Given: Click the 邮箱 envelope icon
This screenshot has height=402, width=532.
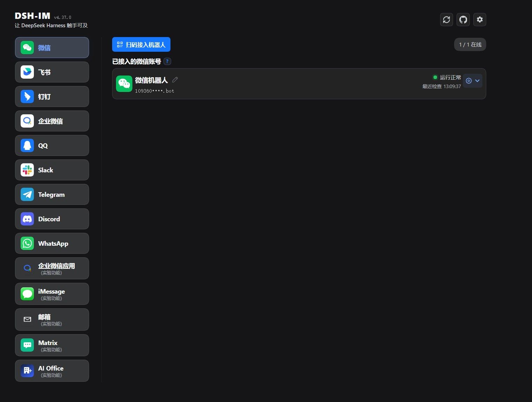Looking at the screenshot, I should pos(27,319).
